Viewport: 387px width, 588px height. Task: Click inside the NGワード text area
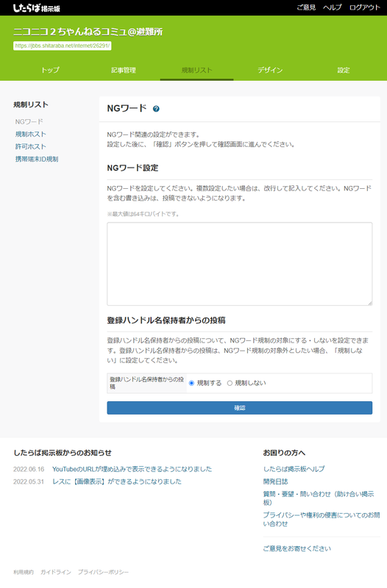tap(239, 264)
